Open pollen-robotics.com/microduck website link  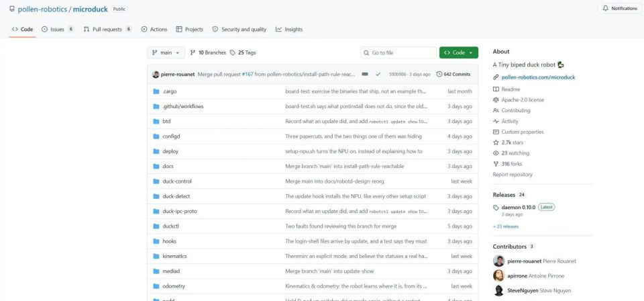click(x=538, y=77)
